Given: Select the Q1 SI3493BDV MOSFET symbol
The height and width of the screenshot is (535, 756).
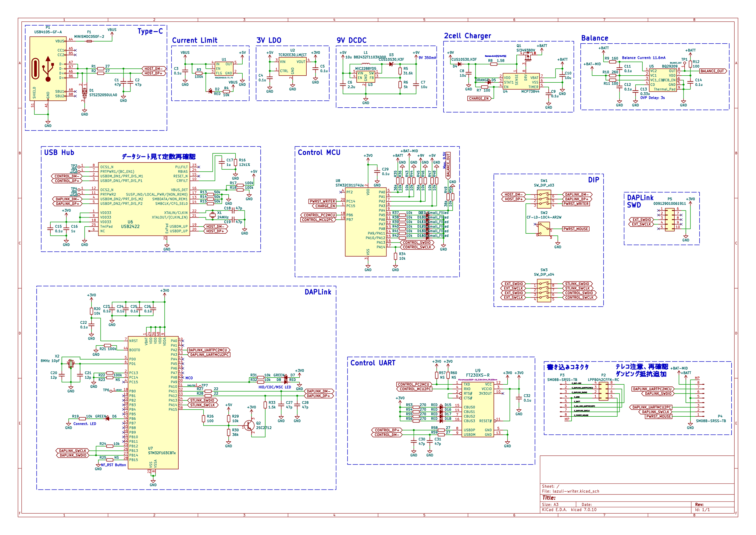Looking at the screenshot, I should click(x=528, y=57).
